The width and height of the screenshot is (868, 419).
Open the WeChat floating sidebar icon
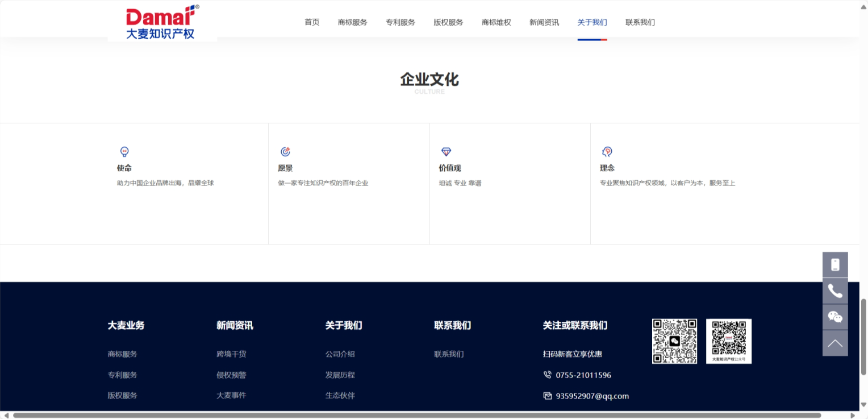point(834,317)
